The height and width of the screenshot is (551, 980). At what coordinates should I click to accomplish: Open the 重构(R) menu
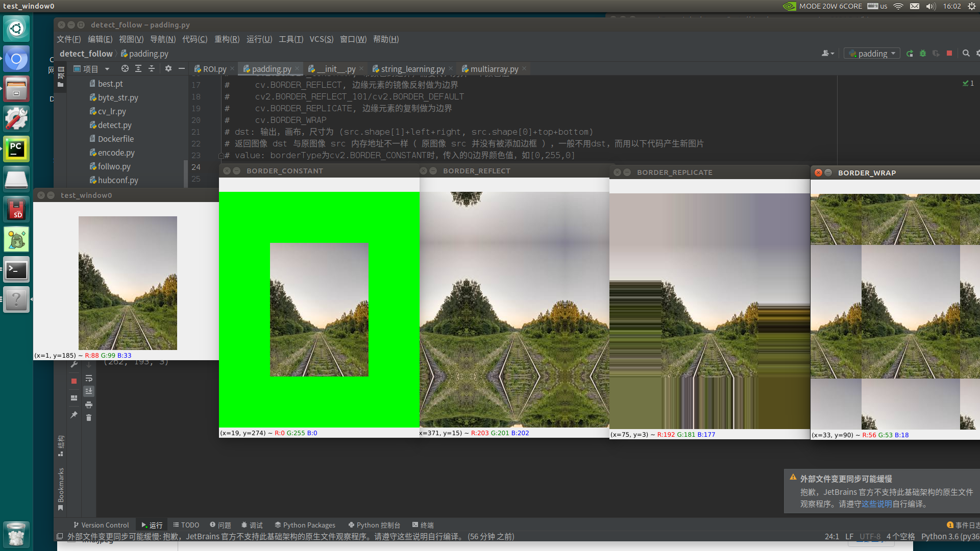[x=227, y=39]
